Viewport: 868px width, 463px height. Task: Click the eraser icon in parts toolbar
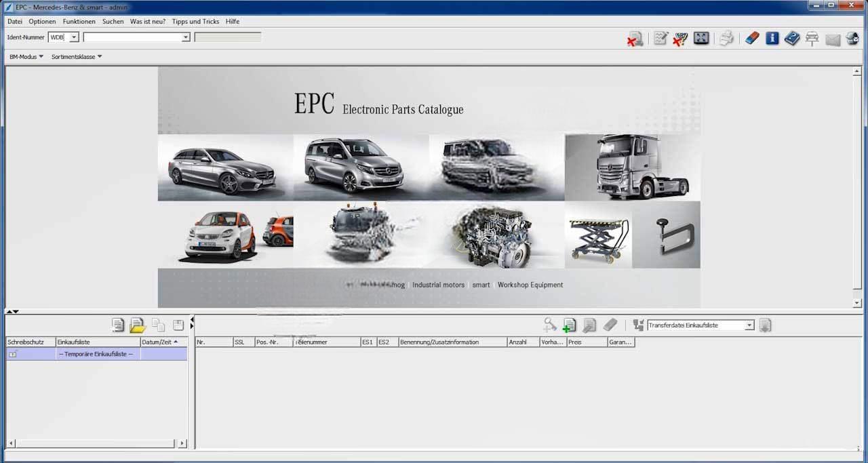tap(610, 325)
